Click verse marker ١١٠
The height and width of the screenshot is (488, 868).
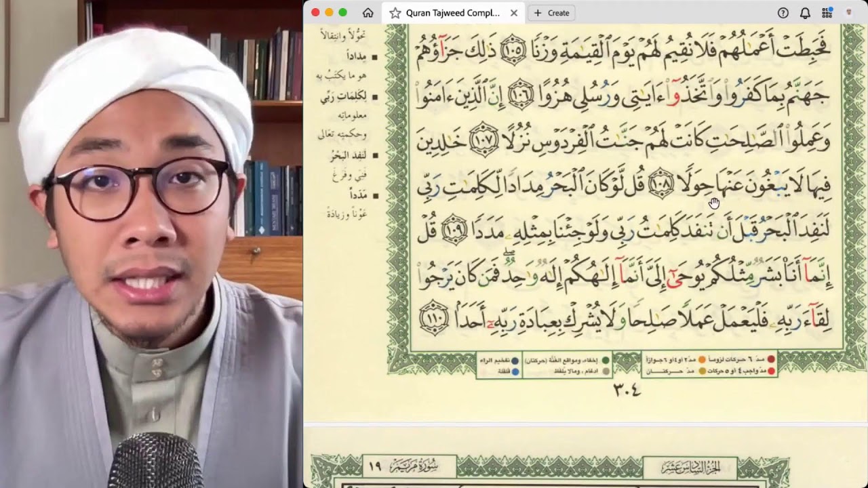pos(434,319)
